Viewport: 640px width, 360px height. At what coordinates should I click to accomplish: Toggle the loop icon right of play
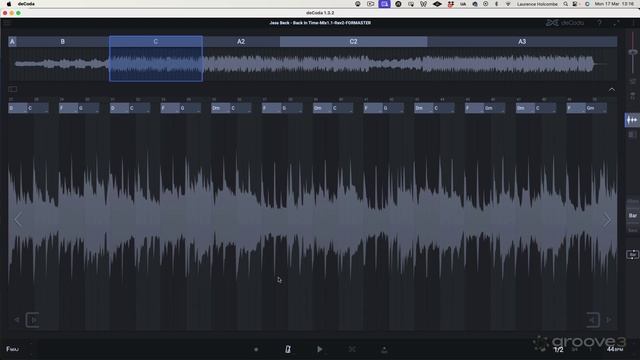[352, 349]
